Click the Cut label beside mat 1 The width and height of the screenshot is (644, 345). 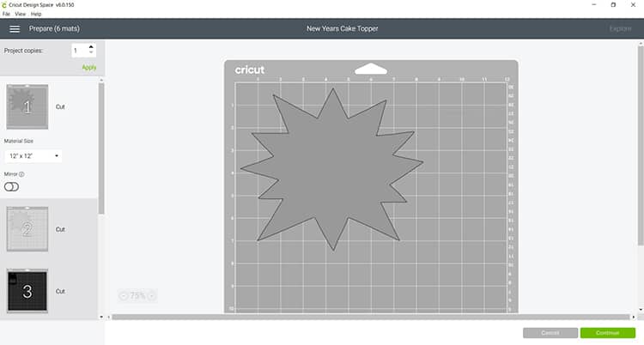(x=60, y=106)
